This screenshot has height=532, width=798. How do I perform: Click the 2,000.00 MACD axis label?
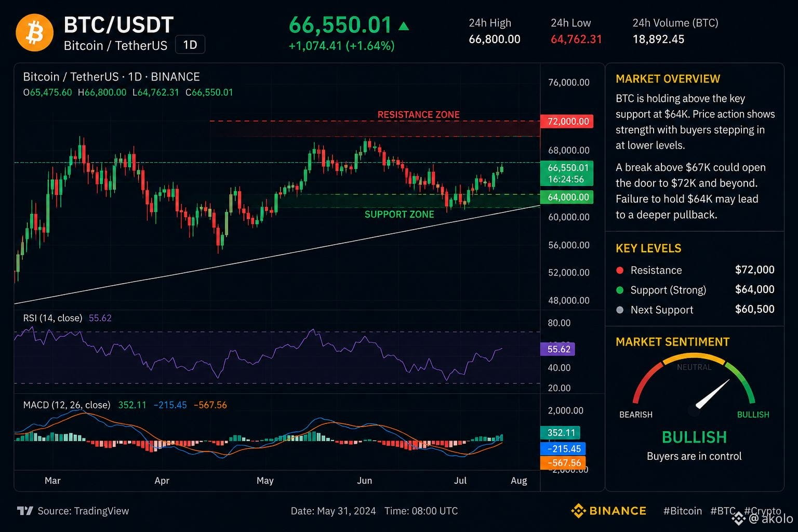click(566, 410)
